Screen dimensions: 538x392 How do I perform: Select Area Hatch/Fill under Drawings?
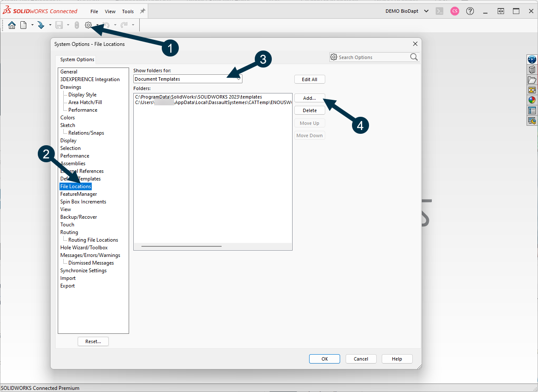(85, 102)
